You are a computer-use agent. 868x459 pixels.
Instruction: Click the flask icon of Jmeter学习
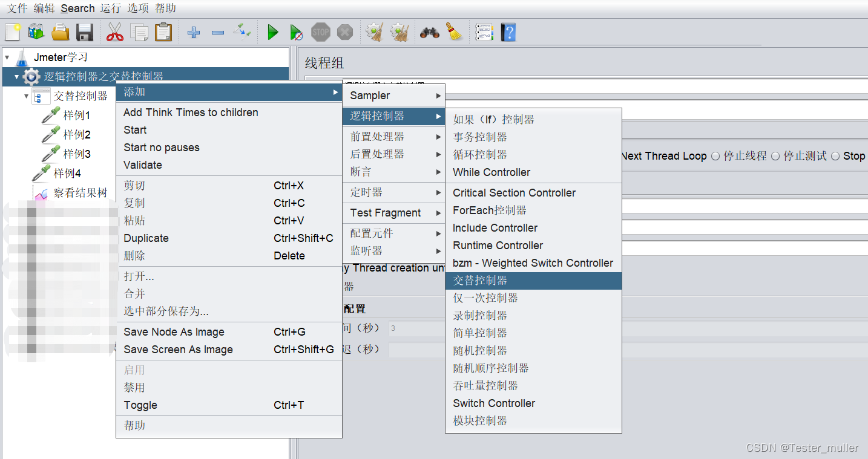pyautogui.click(x=22, y=57)
